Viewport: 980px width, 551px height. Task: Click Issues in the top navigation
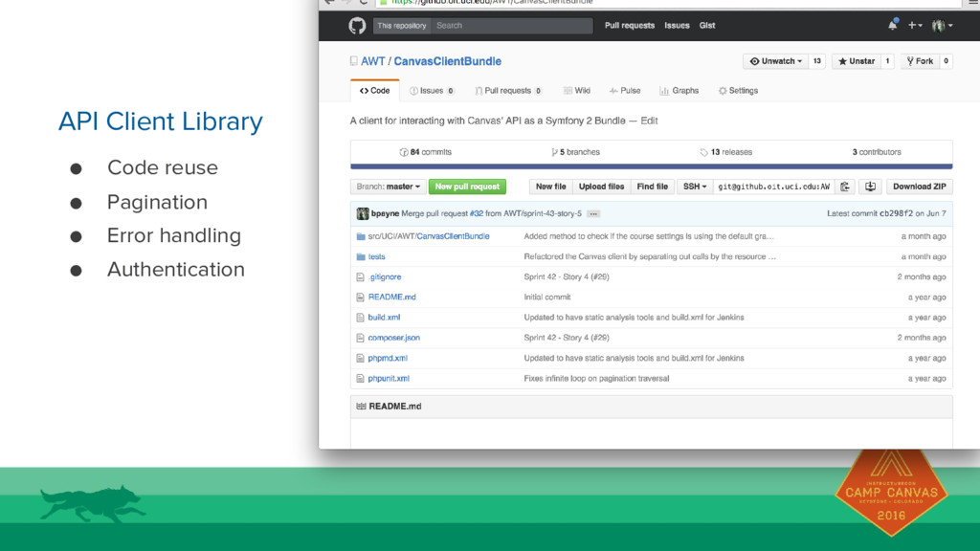click(x=677, y=26)
